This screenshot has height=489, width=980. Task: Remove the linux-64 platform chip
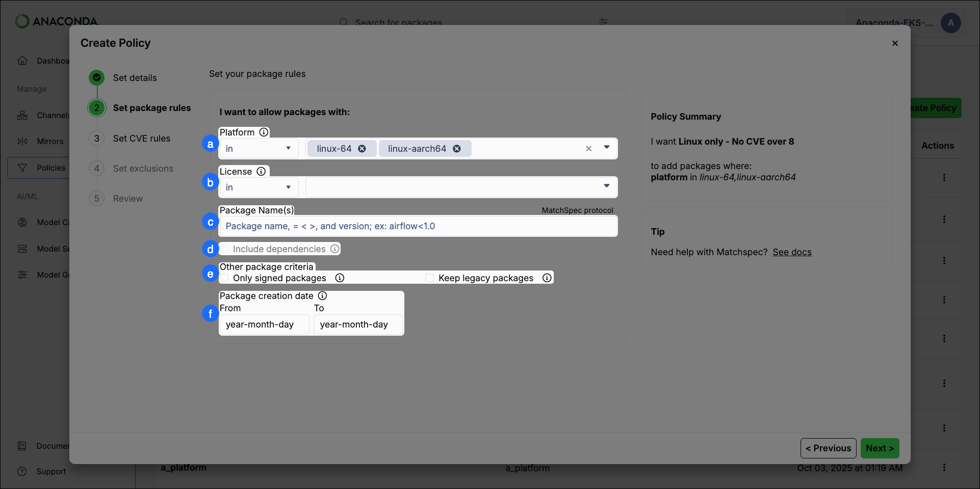tap(362, 148)
